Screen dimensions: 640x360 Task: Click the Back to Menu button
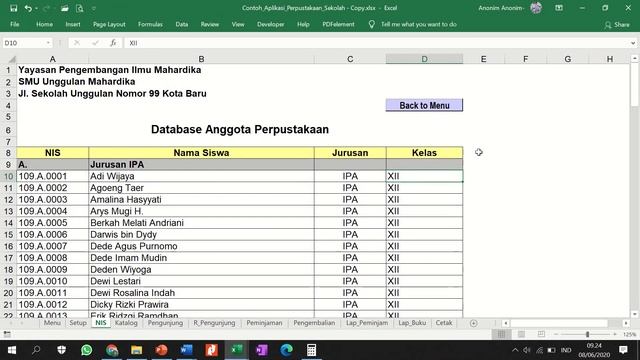(424, 105)
